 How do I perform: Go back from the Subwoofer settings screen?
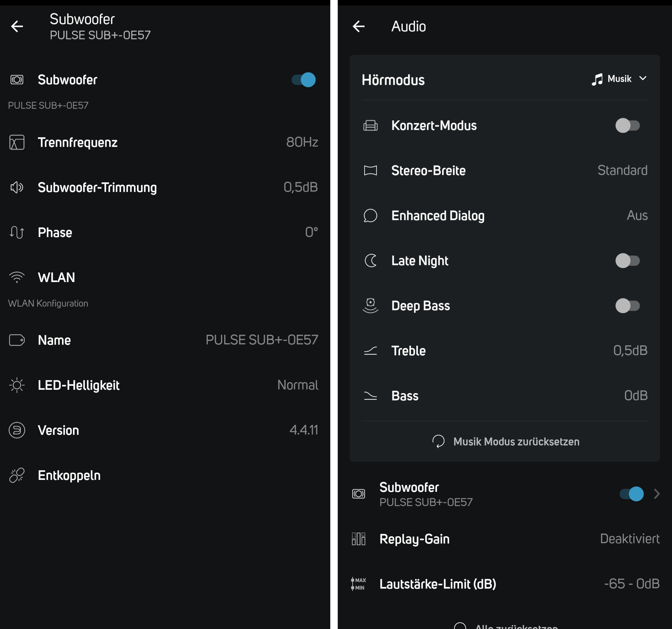tap(17, 27)
